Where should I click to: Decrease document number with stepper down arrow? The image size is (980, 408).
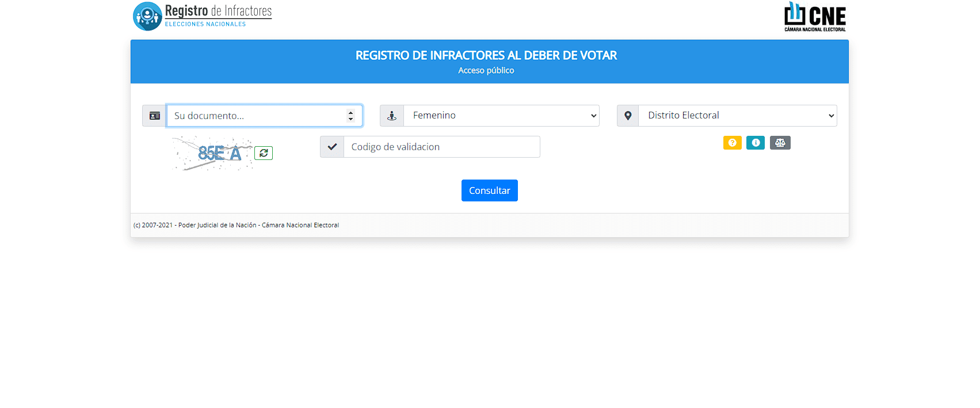tap(350, 119)
